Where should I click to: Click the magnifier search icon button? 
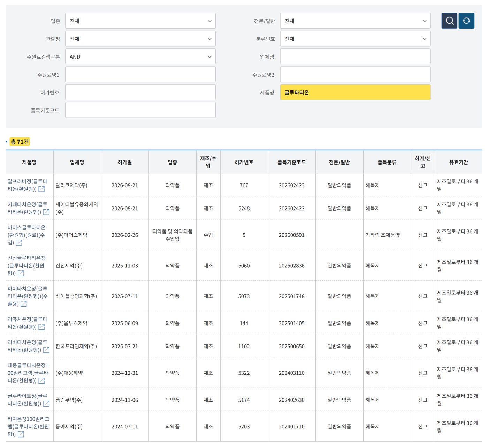pyautogui.click(x=449, y=21)
